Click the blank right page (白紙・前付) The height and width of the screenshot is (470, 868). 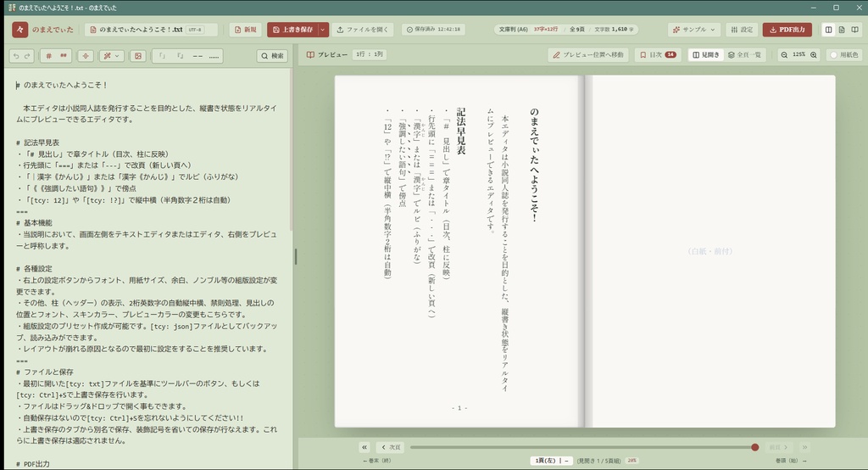pyautogui.click(x=710, y=251)
